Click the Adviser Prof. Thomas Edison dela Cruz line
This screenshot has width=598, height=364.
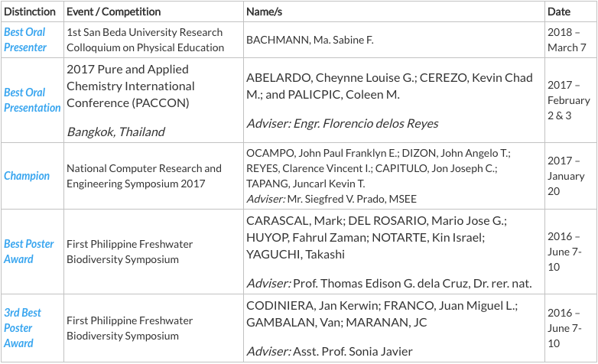(389, 284)
